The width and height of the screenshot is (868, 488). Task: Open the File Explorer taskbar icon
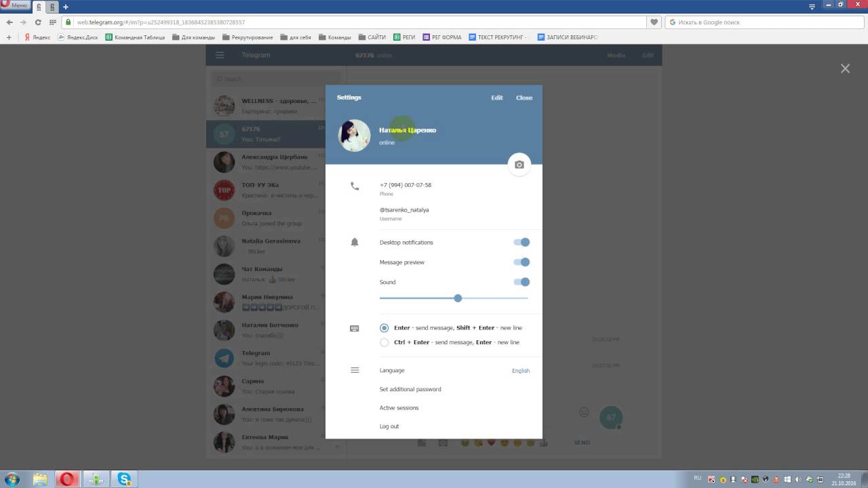[x=41, y=479]
